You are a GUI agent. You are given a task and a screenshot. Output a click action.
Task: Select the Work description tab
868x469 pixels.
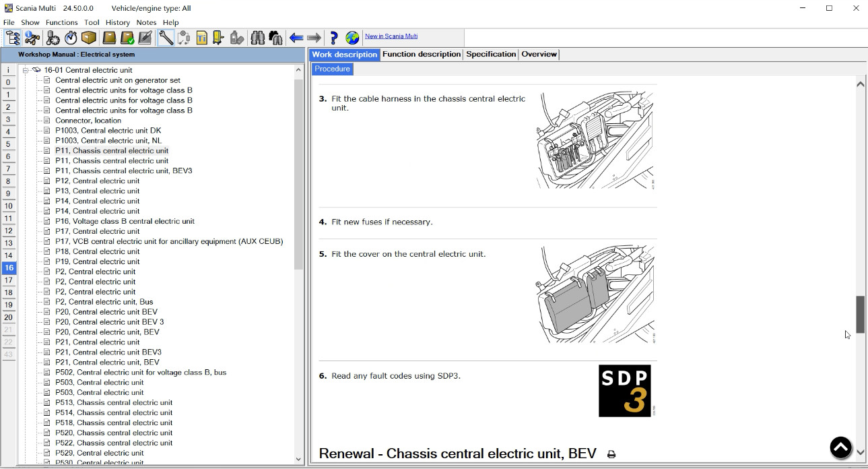[x=345, y=55]
